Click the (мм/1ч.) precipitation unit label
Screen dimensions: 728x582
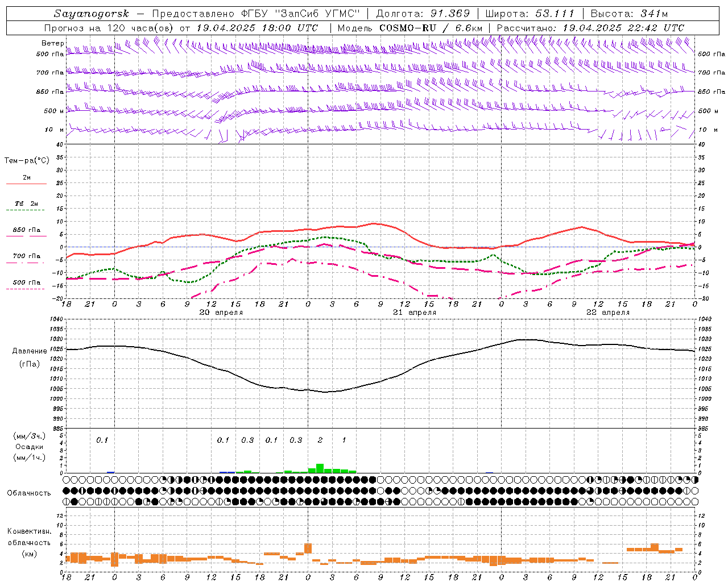30,457
